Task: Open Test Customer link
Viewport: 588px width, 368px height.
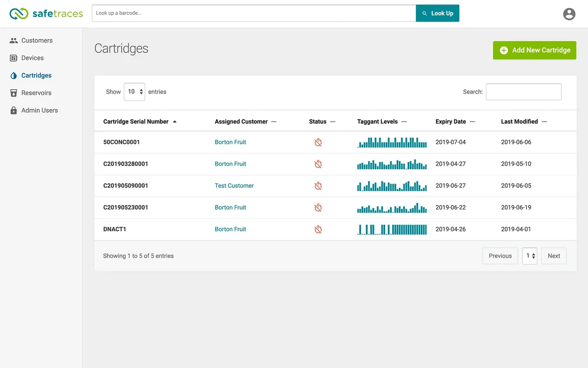Action: pos(234,186)
